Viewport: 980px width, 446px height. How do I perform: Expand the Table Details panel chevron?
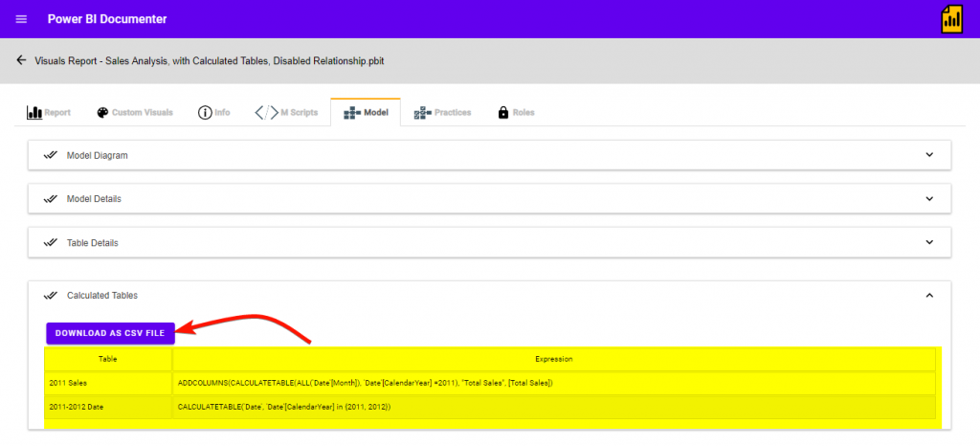pyautogui.click(x=929, y=242)
